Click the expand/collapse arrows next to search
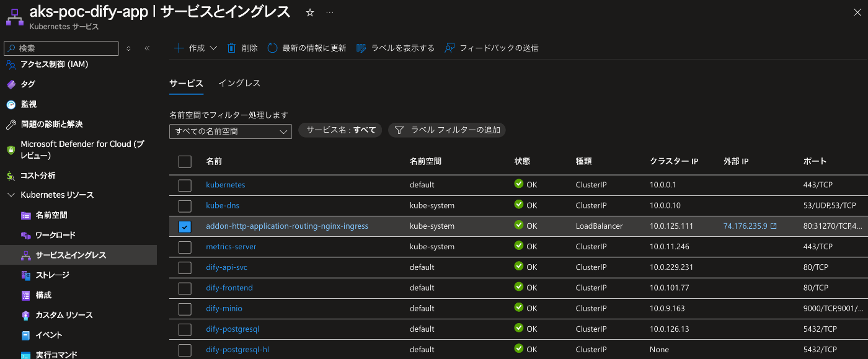Viewport: 868px width, 359px height. pyautogui.click(x=128, y=48)
